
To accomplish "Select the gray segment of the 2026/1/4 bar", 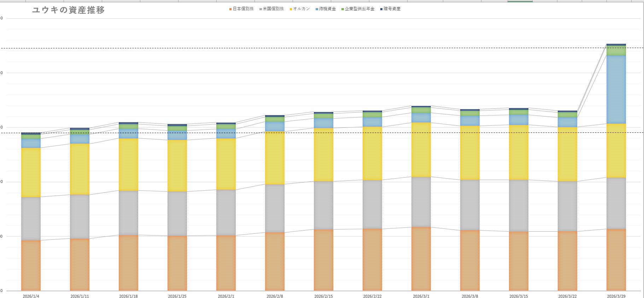I will point(31,219).
